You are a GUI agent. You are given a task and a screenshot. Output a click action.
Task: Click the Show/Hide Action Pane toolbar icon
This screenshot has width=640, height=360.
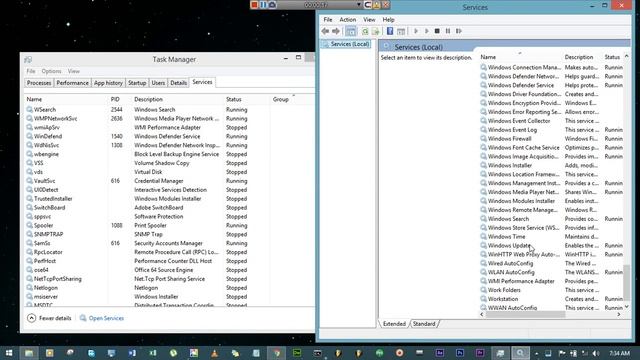pyautogui.click(x=401, y=31)
